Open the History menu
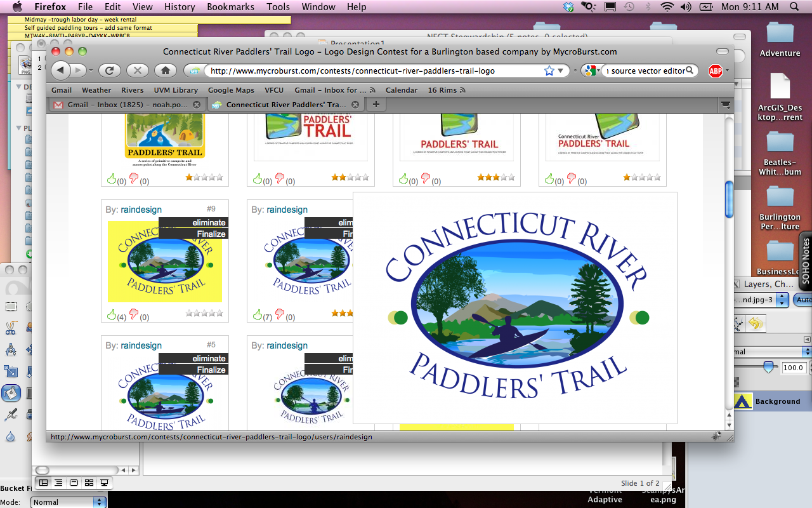 [180, 7]
